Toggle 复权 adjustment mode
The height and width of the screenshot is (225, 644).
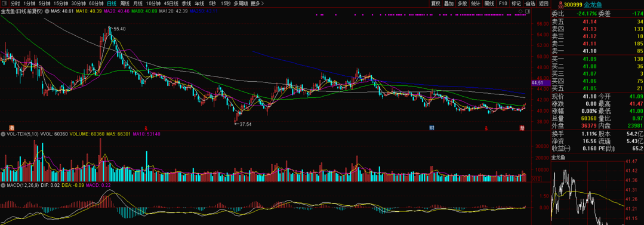tap(436, 4)
